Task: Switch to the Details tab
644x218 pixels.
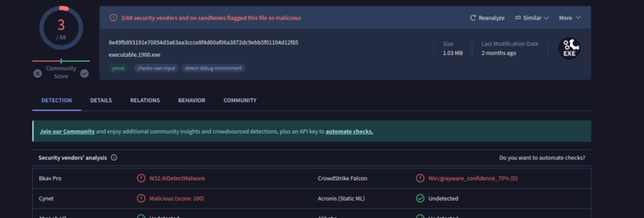Action: (x=101, y=100)
